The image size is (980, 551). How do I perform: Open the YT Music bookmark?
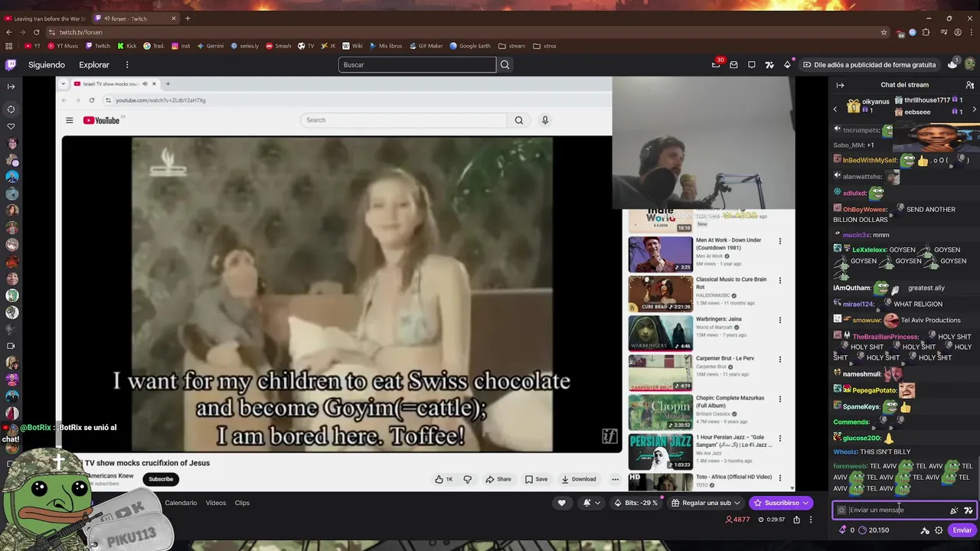62,46
